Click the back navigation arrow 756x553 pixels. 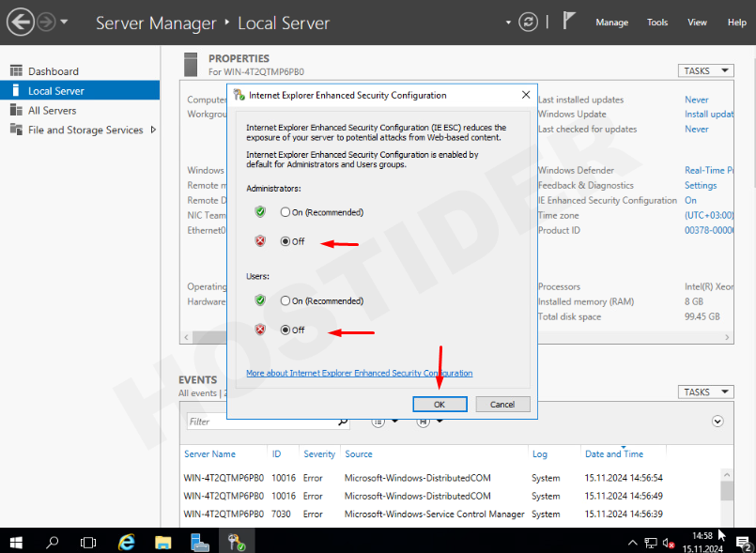tap(20, 22)
